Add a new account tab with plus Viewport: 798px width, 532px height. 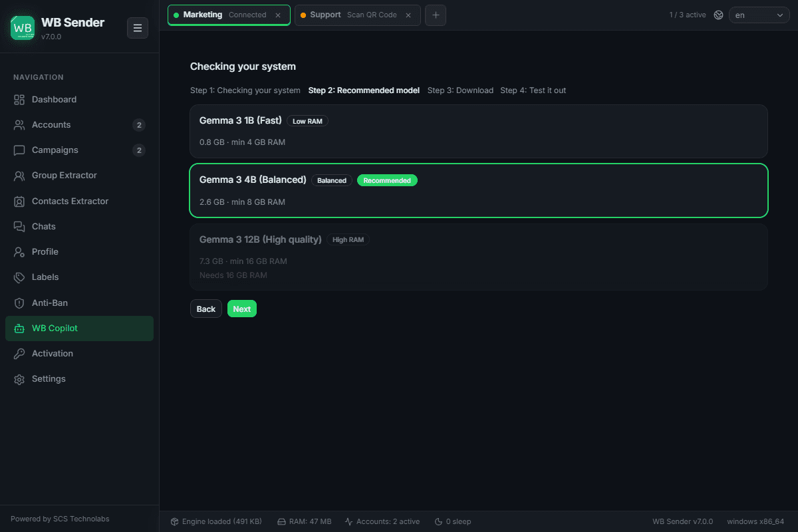click(436, 15)
